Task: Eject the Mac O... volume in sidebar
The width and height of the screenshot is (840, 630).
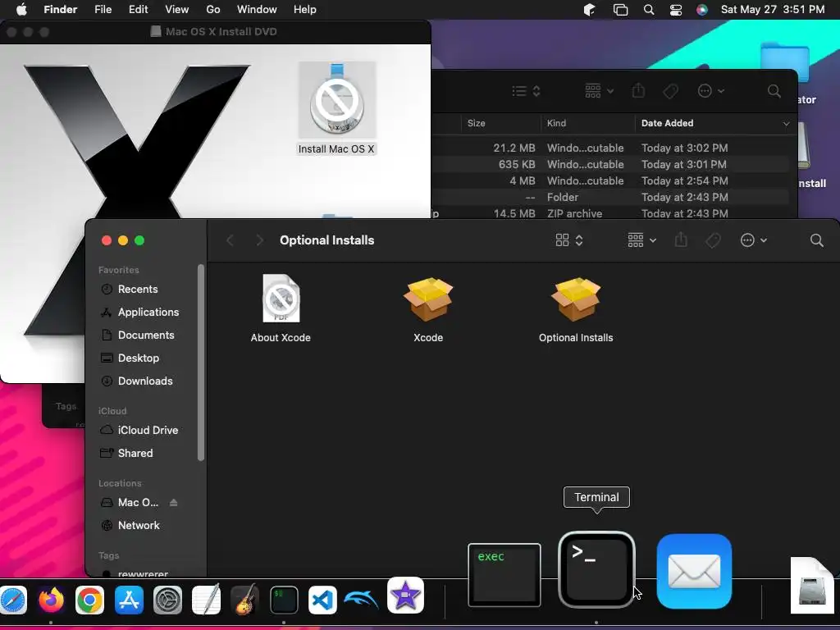Action: click(x=174, y=503)
